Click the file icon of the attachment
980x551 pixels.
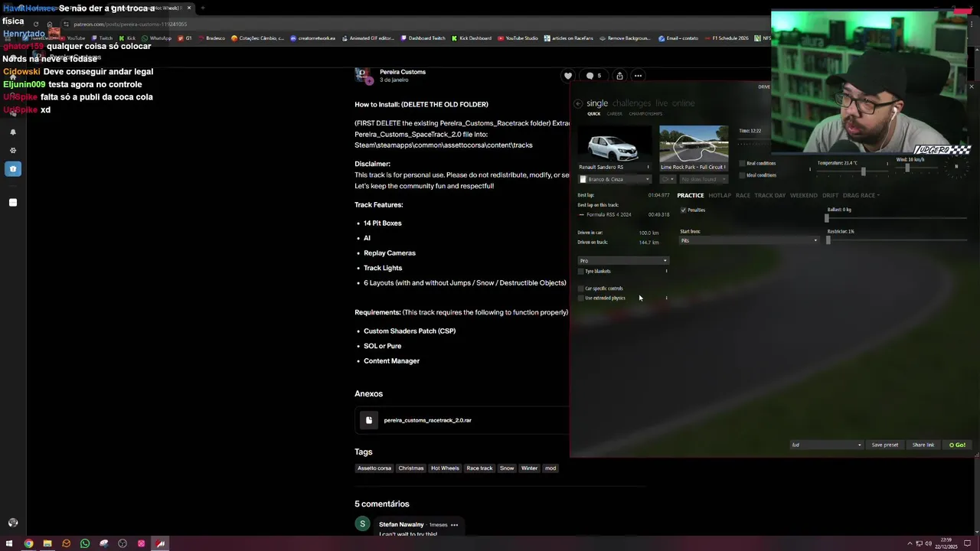pos(369,420)
